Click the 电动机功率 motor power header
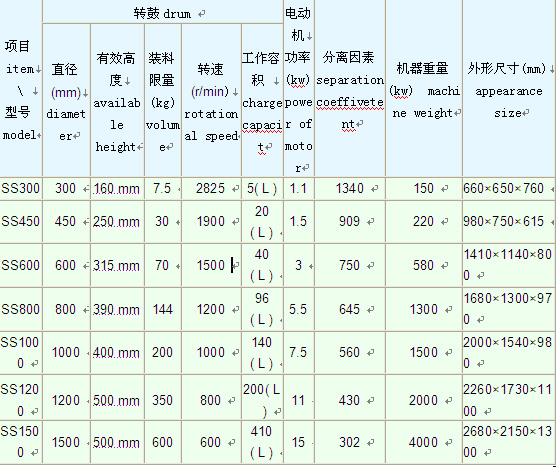The image size is (556, 467). point(298,89)
